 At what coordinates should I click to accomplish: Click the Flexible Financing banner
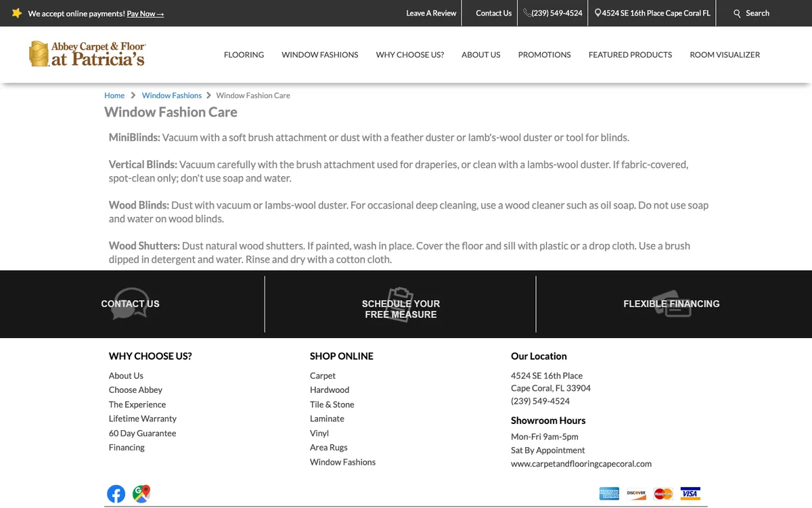671,304
